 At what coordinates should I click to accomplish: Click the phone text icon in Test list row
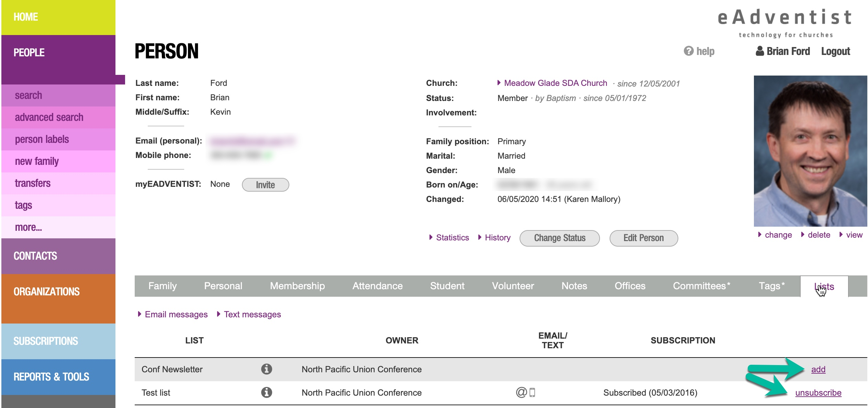click(x=532, y=392)
